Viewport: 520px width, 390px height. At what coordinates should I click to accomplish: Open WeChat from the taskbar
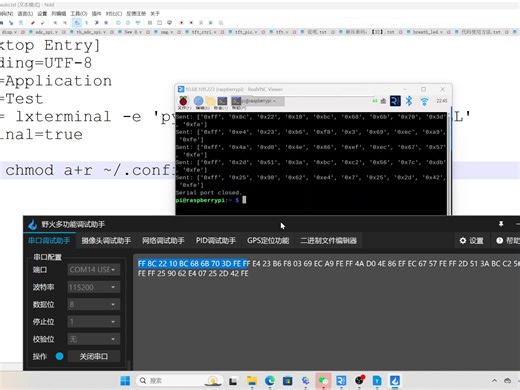point(323,381)
